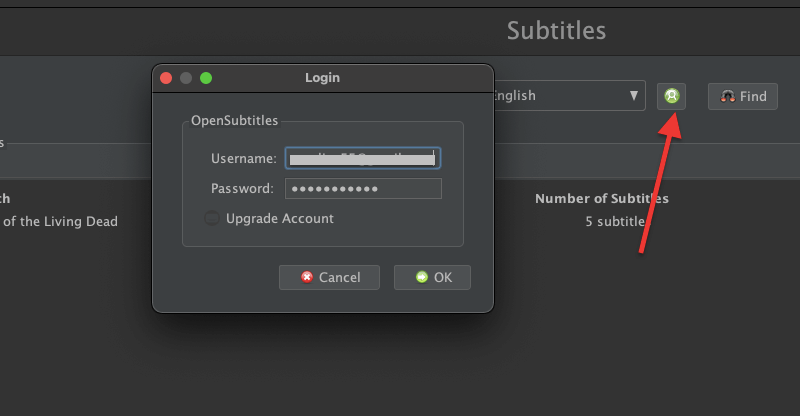Click Upgrade Account link in Login dialog

click(x=280, y=218)
